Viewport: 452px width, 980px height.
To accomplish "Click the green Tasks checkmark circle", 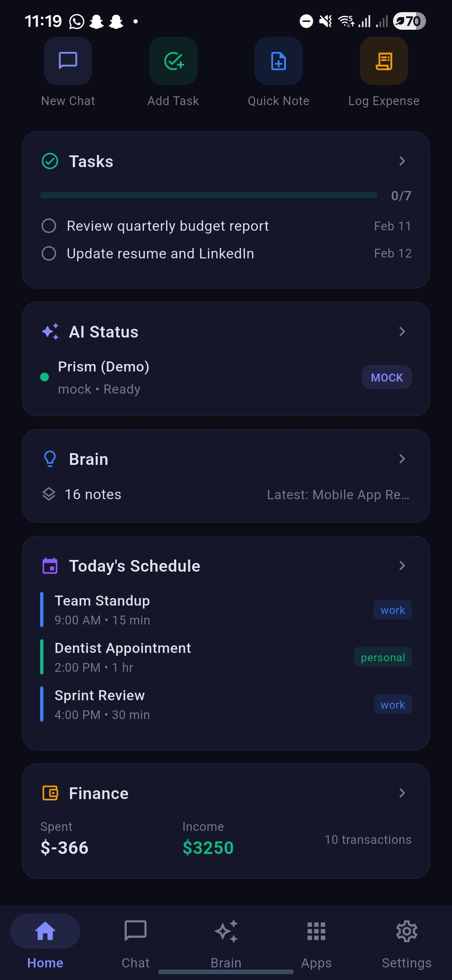I will point(50,161).
